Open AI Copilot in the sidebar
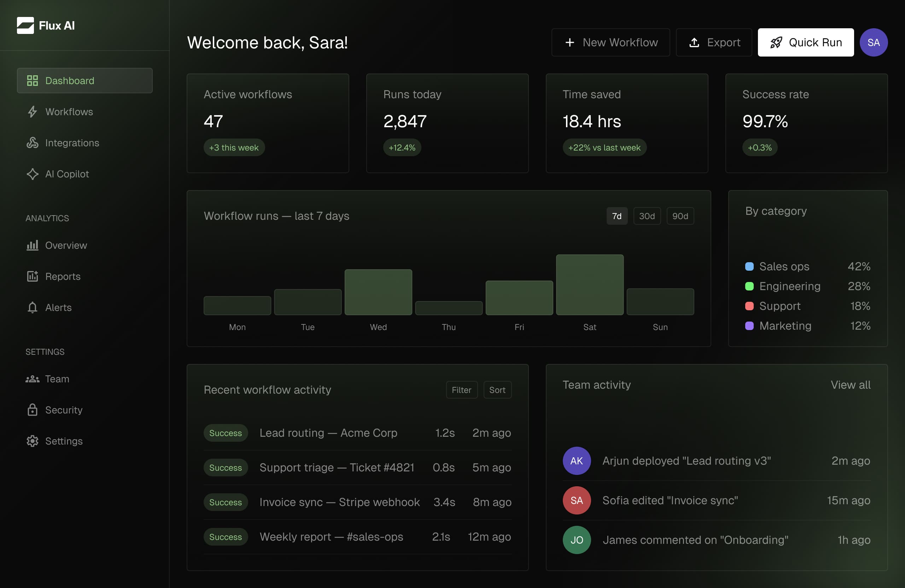The width and height of the screenshot is (905, 588). pos(85,174)
